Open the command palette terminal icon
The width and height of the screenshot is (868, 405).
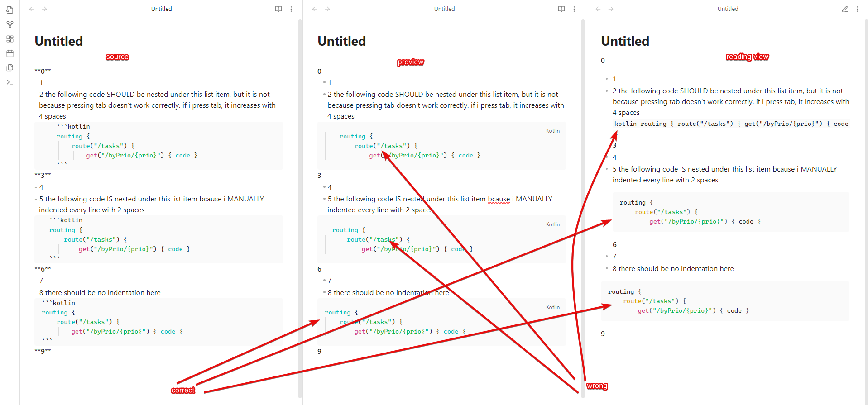pos(10,82)
